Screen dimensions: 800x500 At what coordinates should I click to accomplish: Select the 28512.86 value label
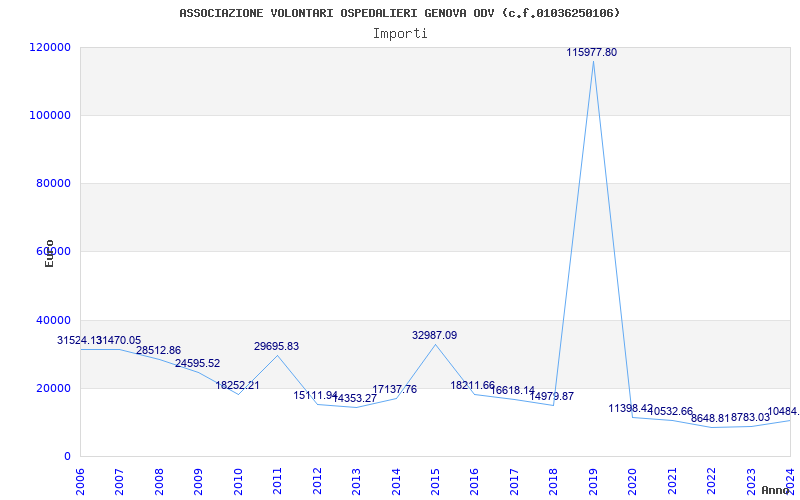pos(158,351)
